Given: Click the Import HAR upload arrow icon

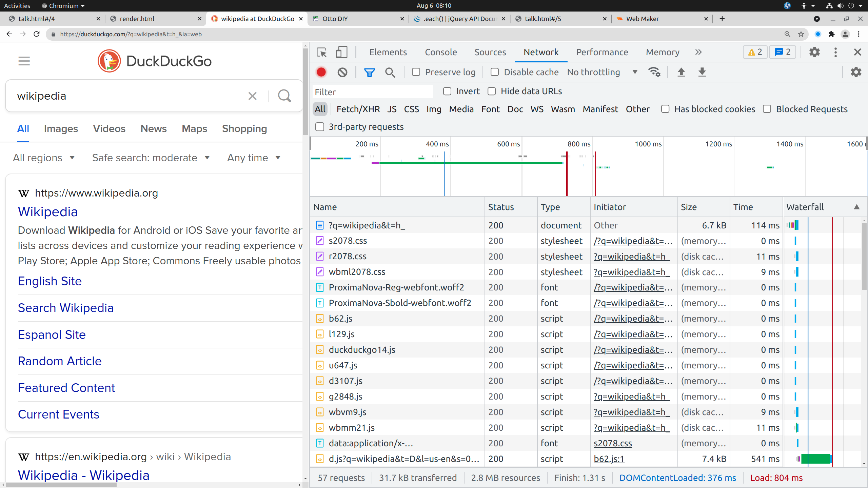Looking at the screenshot, I should [x=681, y=72].
